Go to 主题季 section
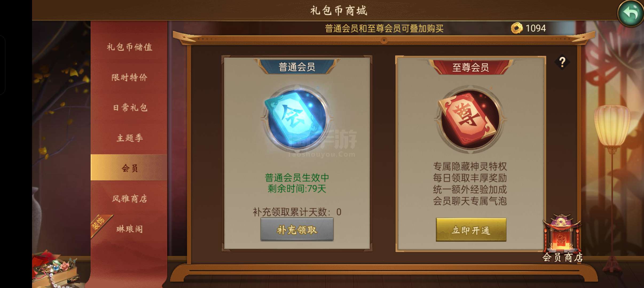The image size is (644, 288). [x=129, y=138]
